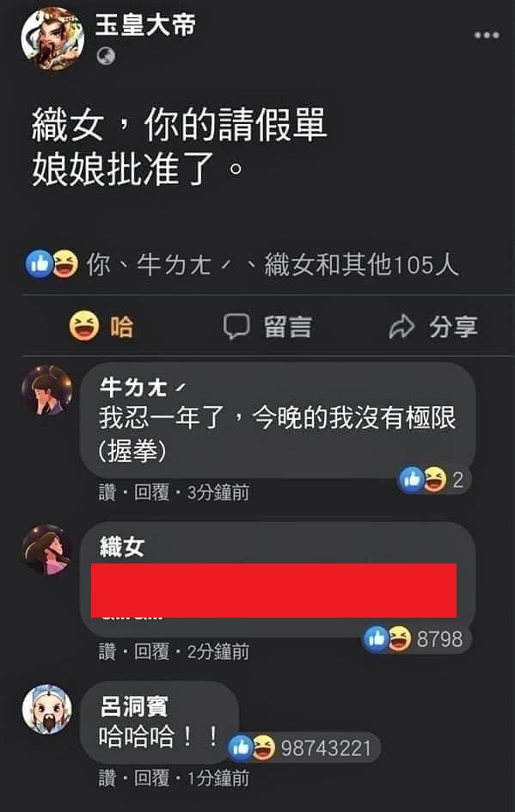
Task: Reply to 呂洞賓's comment via 回覆
Action: [x=151, y=778]
